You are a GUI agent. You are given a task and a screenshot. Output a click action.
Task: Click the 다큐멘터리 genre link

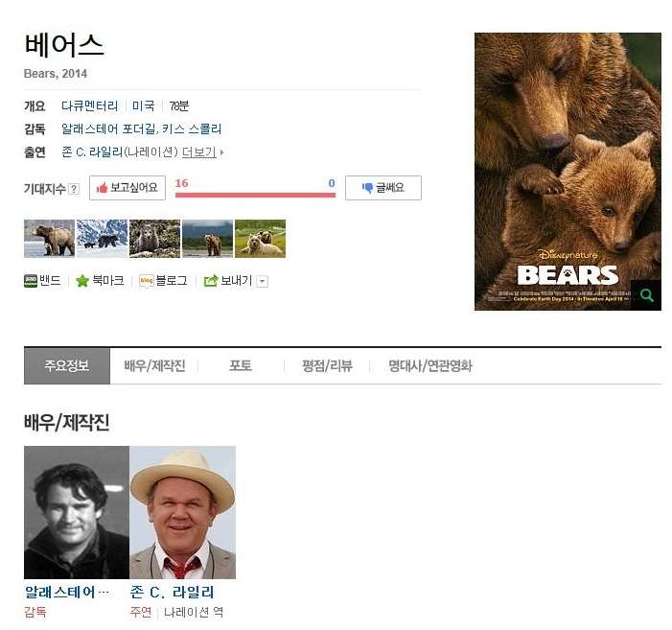pyautogui.click(x=89, y=105)
